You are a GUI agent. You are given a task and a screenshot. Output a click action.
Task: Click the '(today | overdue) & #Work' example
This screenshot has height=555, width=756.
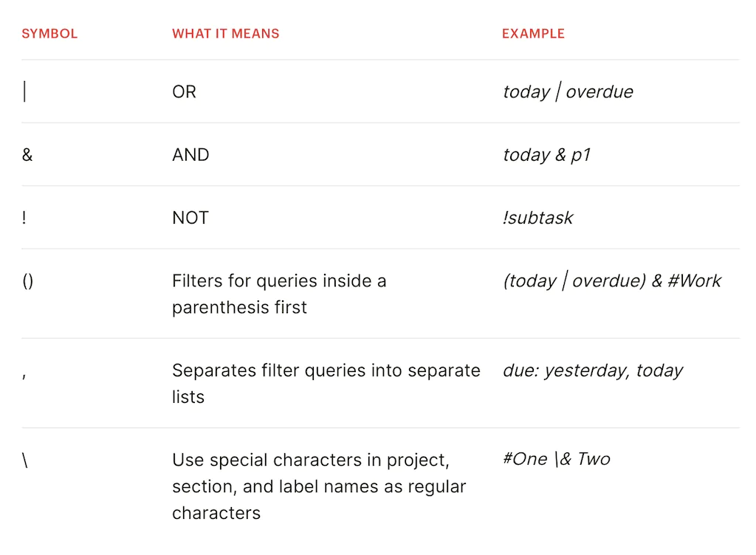[612, 281]
